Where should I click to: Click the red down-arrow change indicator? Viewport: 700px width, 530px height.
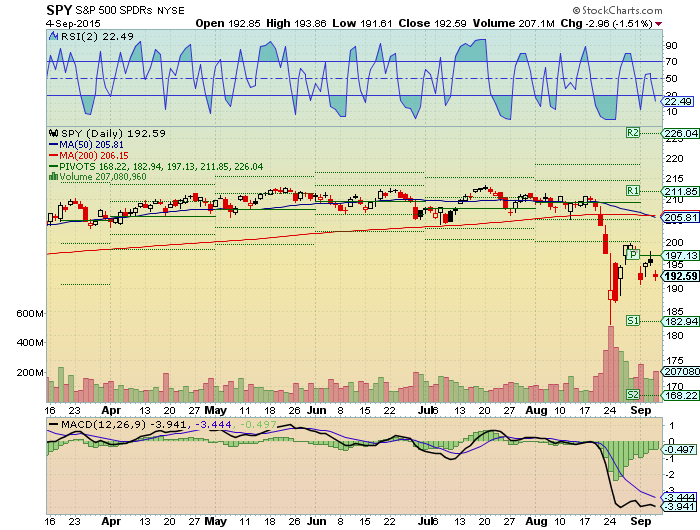658,24
